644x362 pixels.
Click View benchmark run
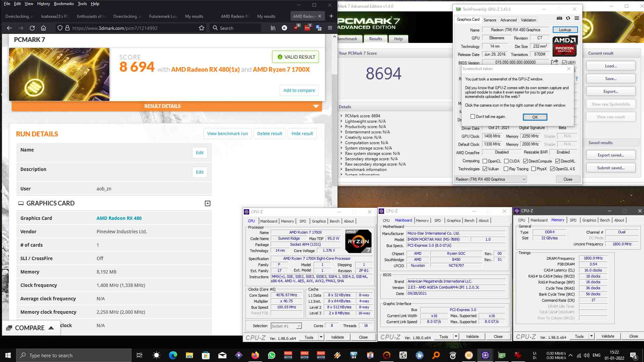(x=227, y=133)
